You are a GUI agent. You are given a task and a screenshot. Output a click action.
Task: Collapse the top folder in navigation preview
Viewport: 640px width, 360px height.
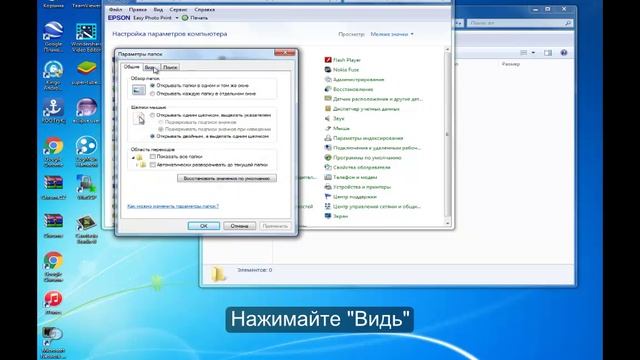[x=133, y=157]
